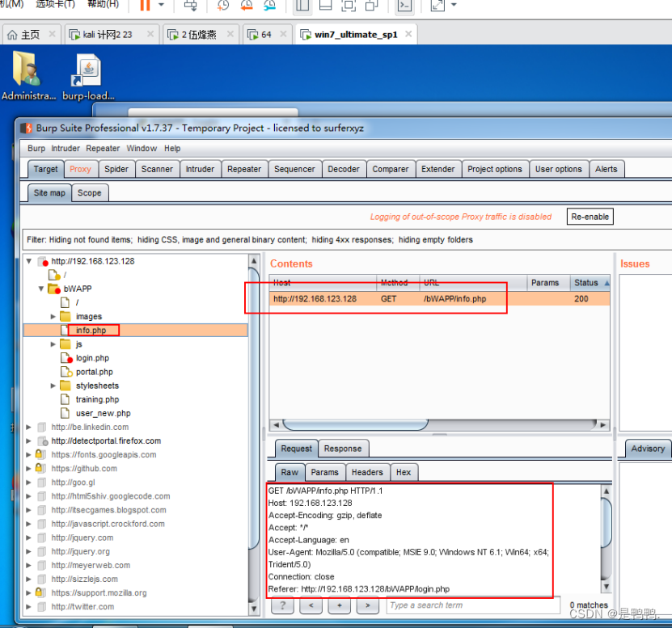
Task: Select user_new.php in the site tree
Action: tap(104, 413)
